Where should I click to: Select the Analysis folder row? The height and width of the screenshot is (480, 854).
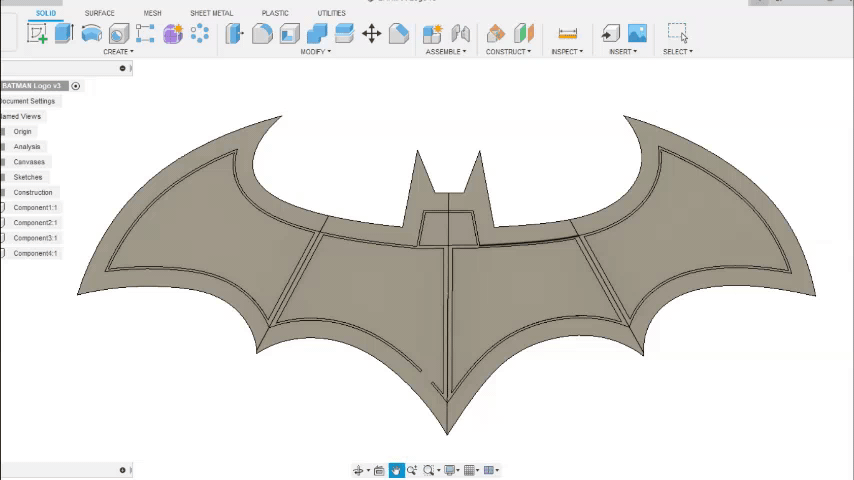(x=27, y=147)
